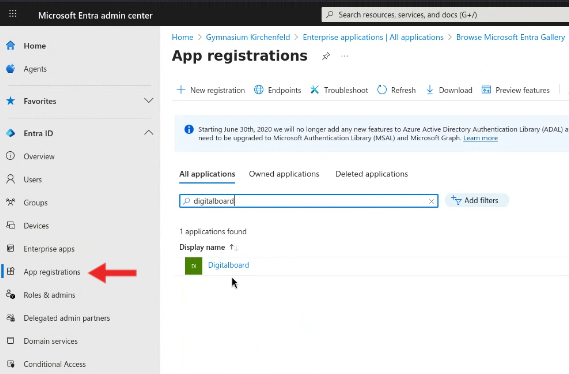
Task: Select Conditional Access in the sidebar
Action: point(54,364)
